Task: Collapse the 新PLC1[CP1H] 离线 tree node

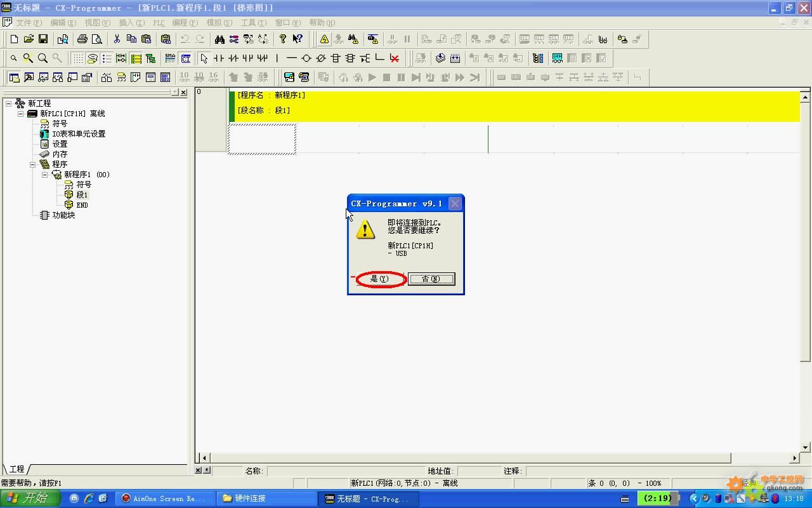Action: pyautogui.click(x=21, y=114)
